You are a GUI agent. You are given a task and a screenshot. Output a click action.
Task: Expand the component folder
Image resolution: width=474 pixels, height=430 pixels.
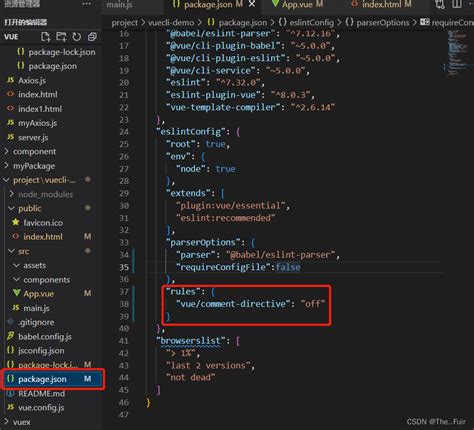(34, 152)
